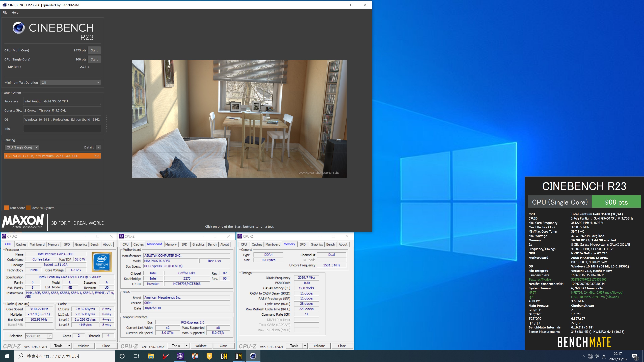
Task: Click the green 908 pts score box
Action: coord(616,202)
